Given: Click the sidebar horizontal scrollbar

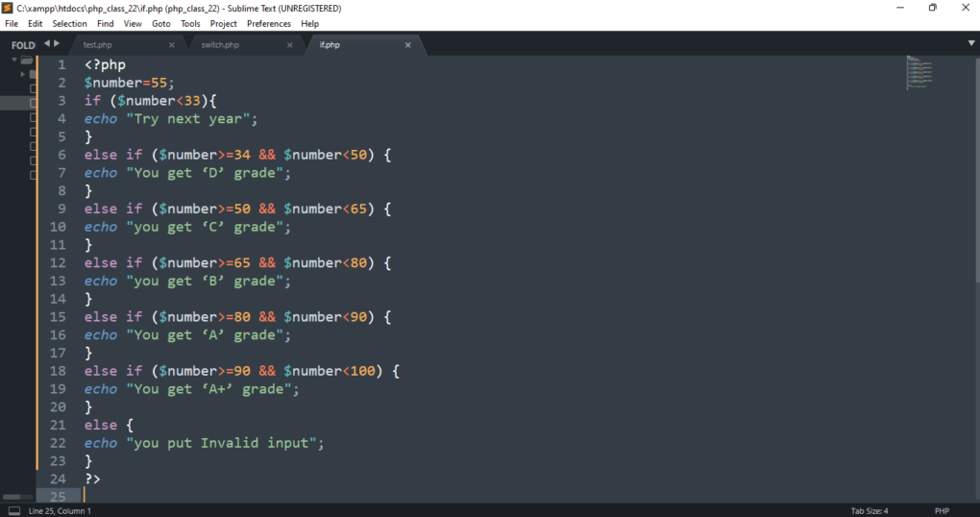Looking at the screenshot, I should [x=18, y=497].
